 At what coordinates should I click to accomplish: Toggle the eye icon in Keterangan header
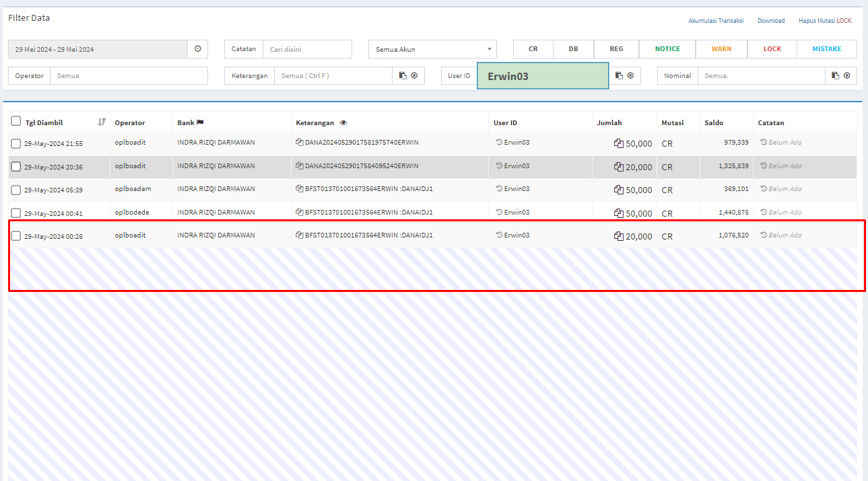343,123
